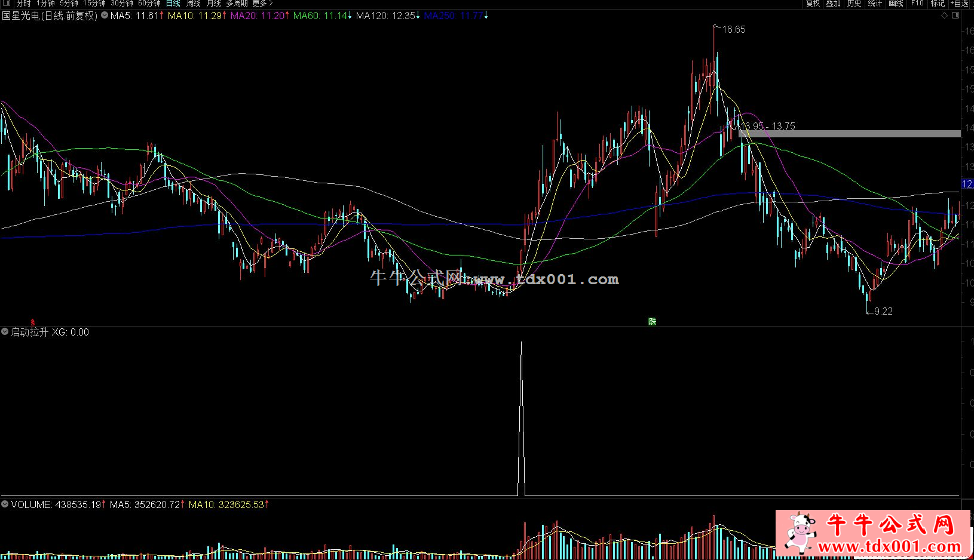Screen dimensions: 974x560
Task: Click the 牛牛公式网 www.tdx001.com banner
Action: click(873, 533)
